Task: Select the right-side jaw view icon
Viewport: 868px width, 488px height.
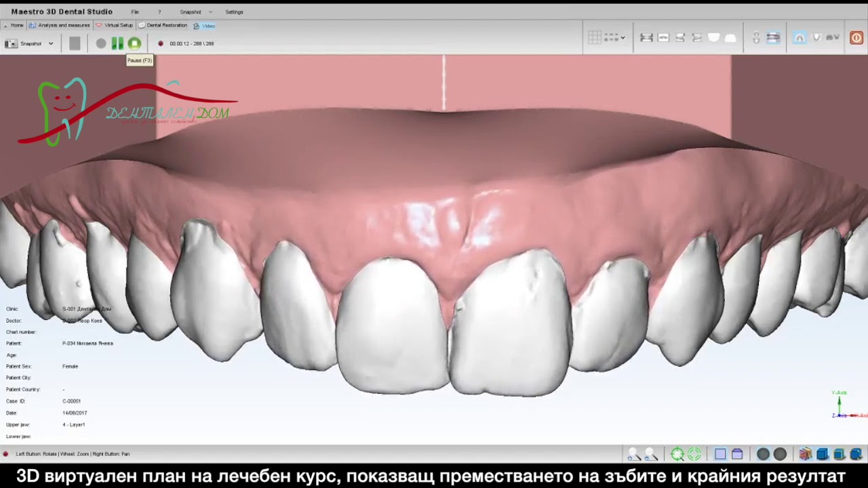Action: point(680,38)
